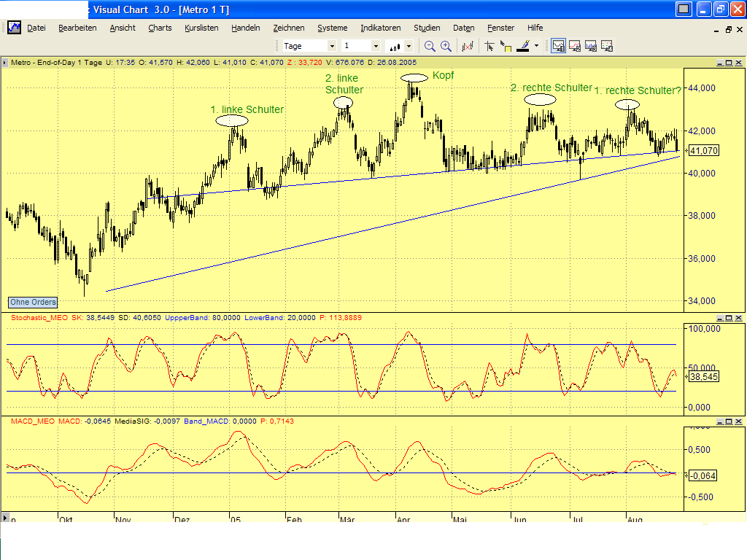
Task: Click the Visual Chart application logo icon
Action: (13, 27)
